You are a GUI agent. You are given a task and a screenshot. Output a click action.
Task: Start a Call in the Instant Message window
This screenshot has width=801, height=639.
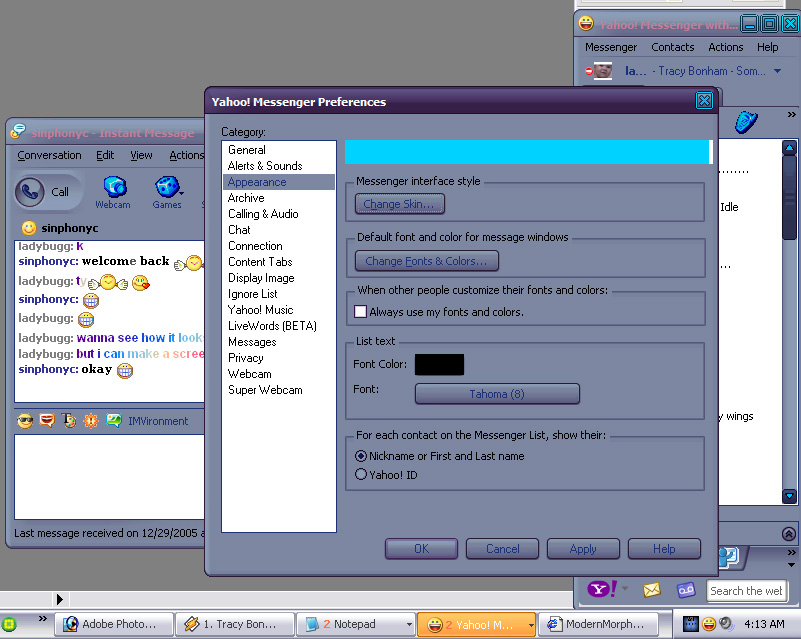tap(47, 192)
